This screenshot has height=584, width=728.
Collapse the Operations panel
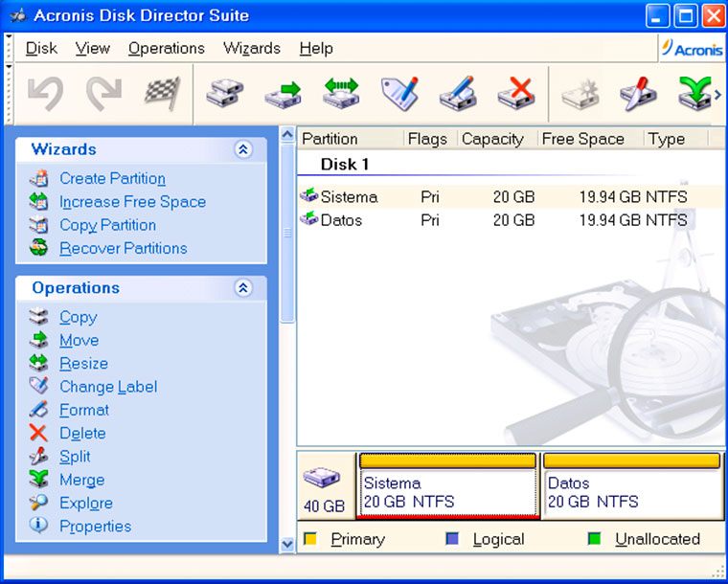pyautogui.click(x=242, y=288)
